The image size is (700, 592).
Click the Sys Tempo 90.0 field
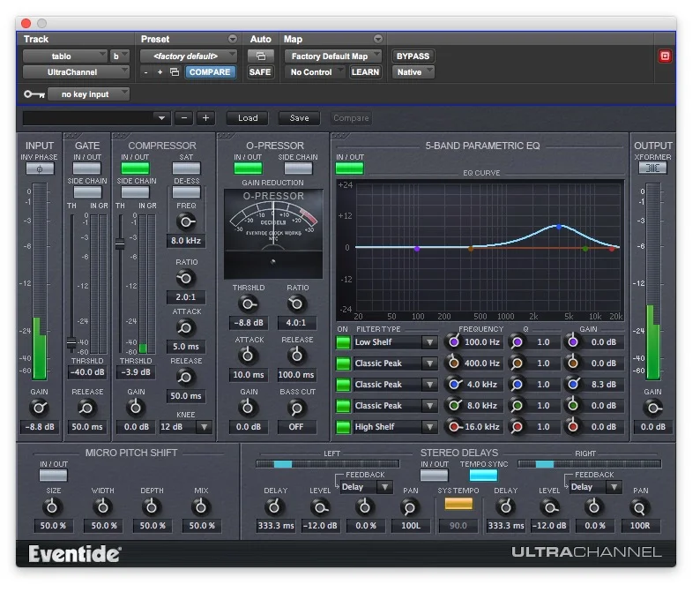pyautogui.click(x=458, y=526)
